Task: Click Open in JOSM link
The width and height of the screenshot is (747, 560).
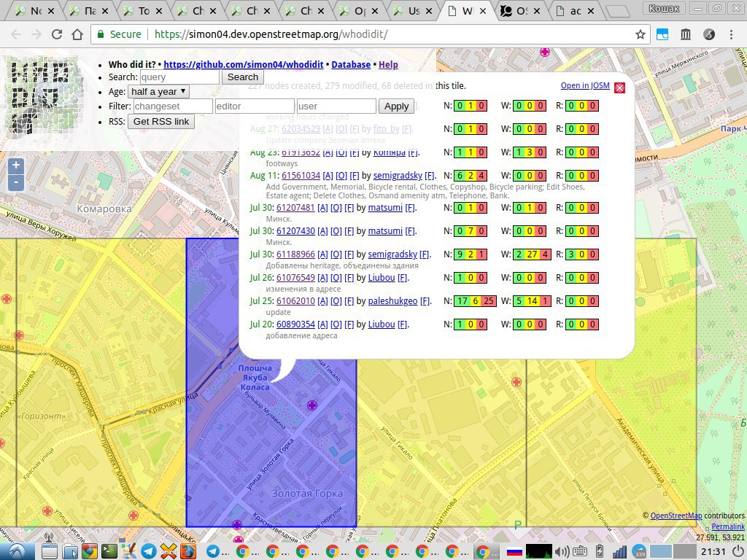Action: pyautogui.click(x=585, y=85)
